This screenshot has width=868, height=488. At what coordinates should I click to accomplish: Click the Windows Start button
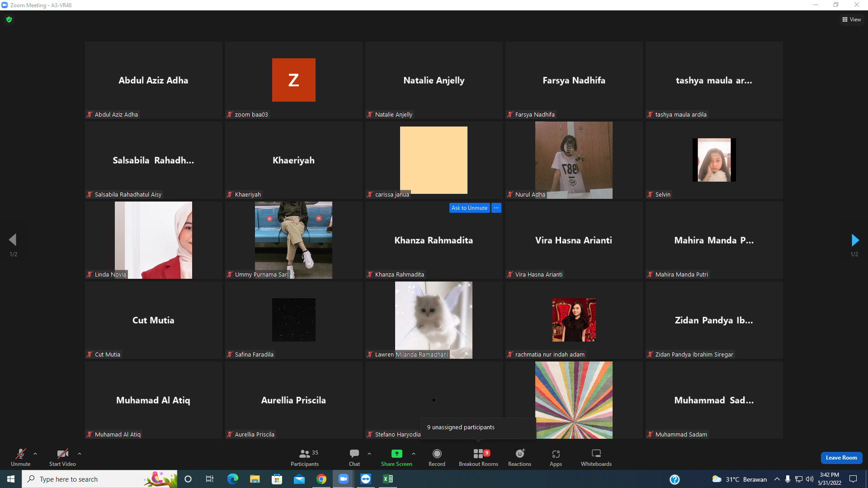tap(11, 479)
